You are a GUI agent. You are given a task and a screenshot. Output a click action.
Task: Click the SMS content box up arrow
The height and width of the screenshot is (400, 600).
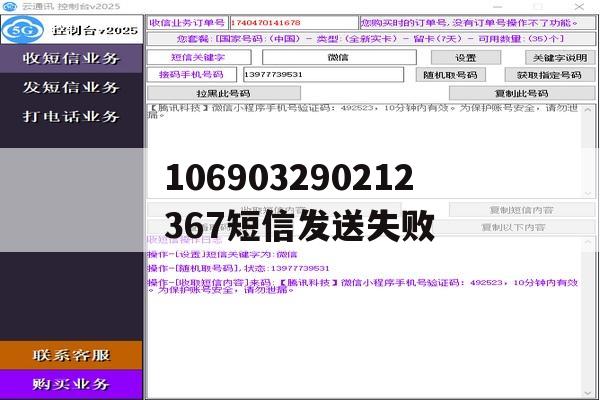point(588,110)
